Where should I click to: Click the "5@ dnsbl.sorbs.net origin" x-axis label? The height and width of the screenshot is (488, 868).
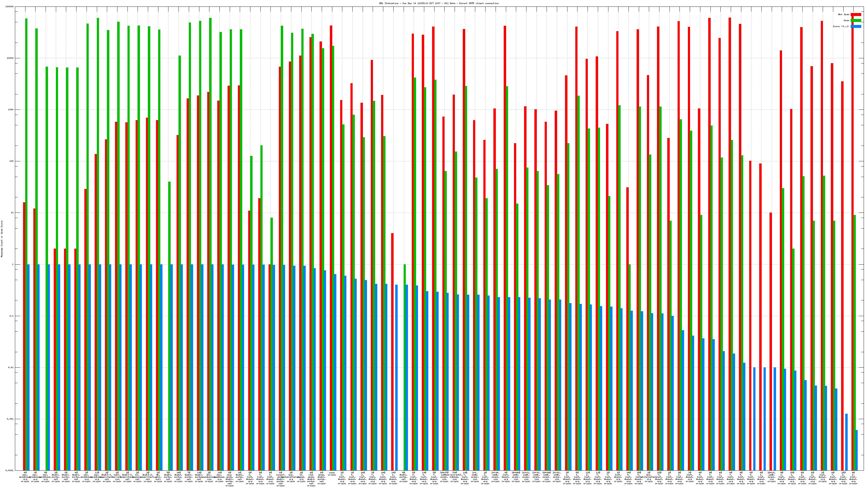pyautogui.click(x=168, y=477)
